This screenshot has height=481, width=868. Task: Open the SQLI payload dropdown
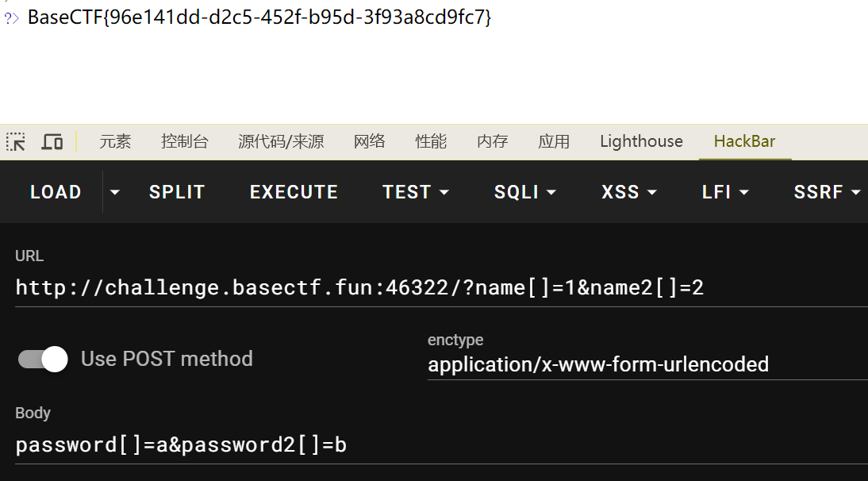[525, 192]
